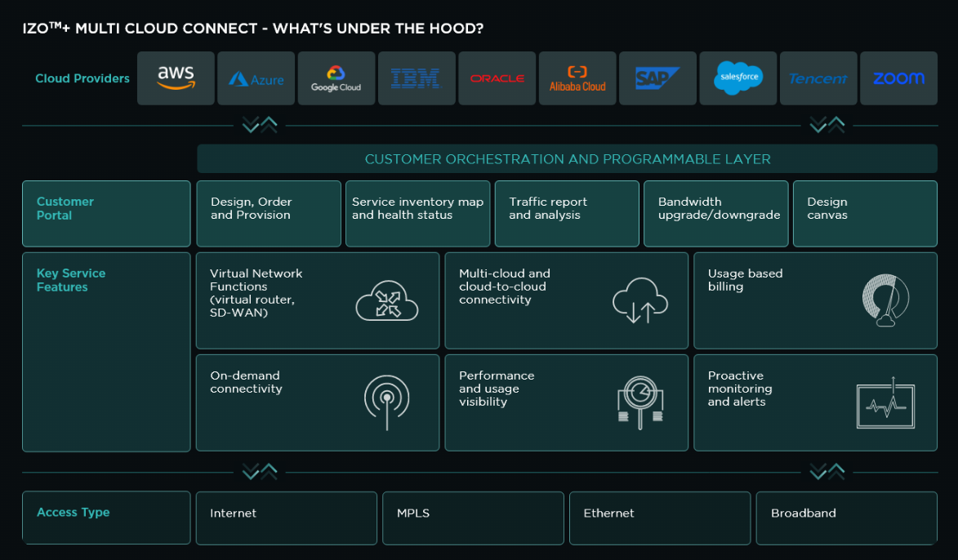Select the Performance and usage visibility magnifier icon
The width and height of the screenshot is (958, 560).
640,402
